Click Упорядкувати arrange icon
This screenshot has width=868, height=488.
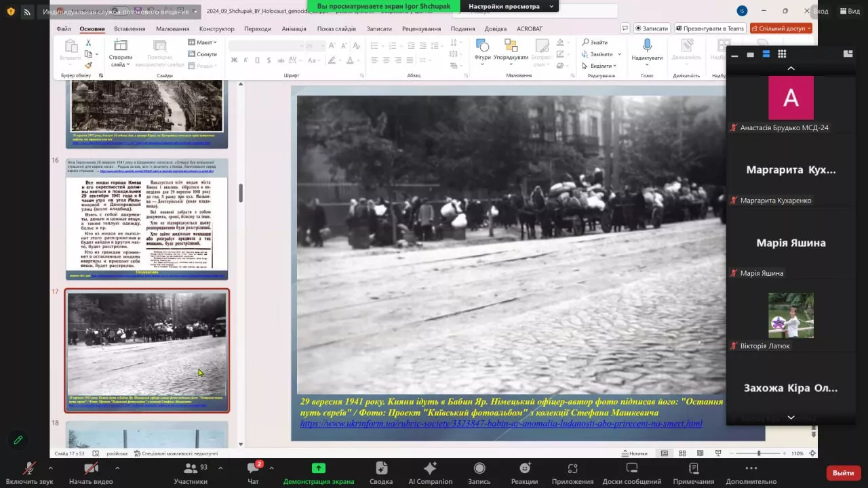click(x=511, y=45)
